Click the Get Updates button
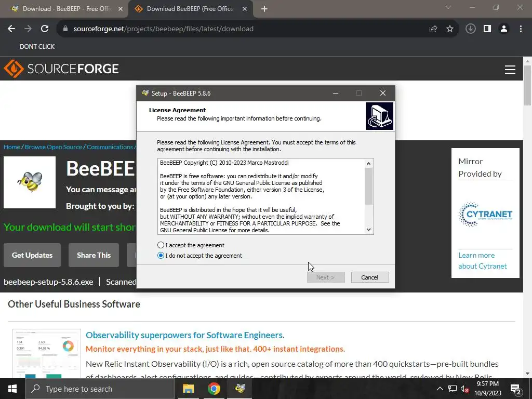Viewport: 532px width, 399px height. 32,255
